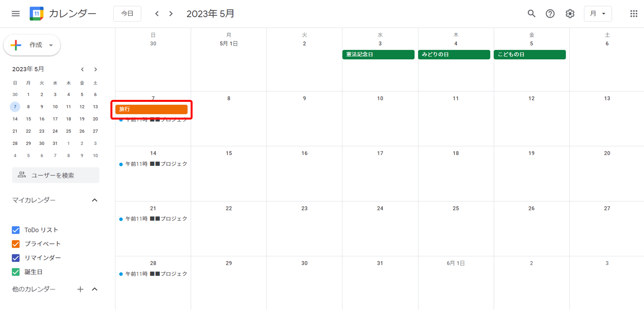Go to next month in header
The image size is (644, 310).
click(x=171, y=14)
